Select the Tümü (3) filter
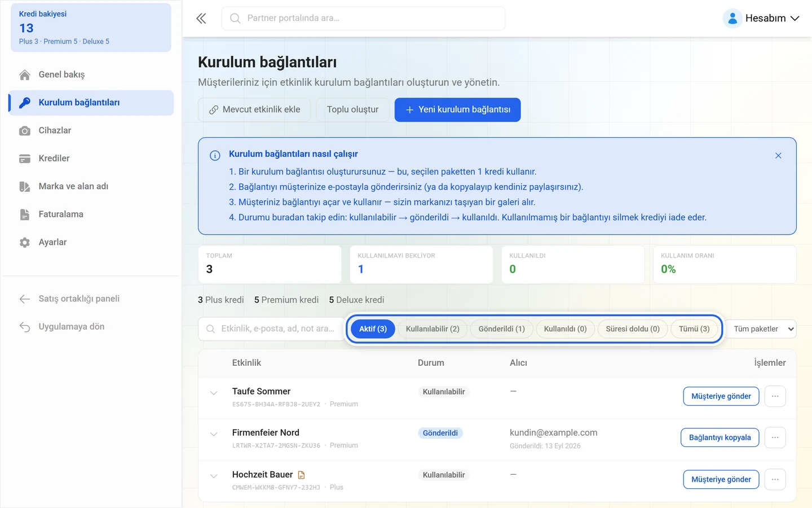 [694, 329]
